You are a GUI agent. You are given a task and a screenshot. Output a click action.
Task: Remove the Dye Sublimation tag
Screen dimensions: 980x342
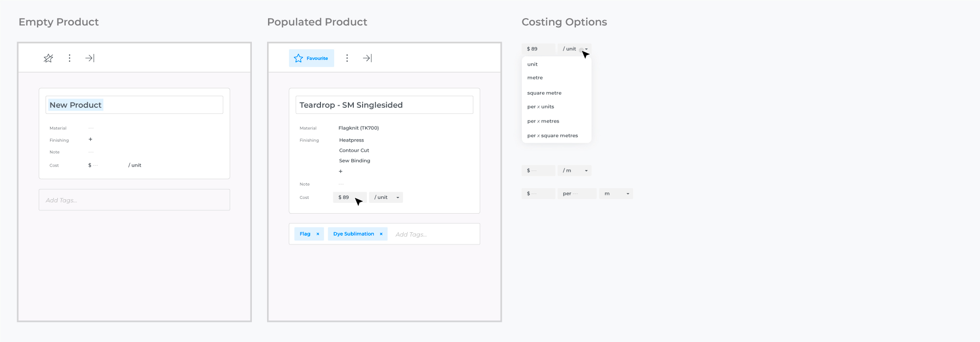pyautogui.click(x=381, y=234)
